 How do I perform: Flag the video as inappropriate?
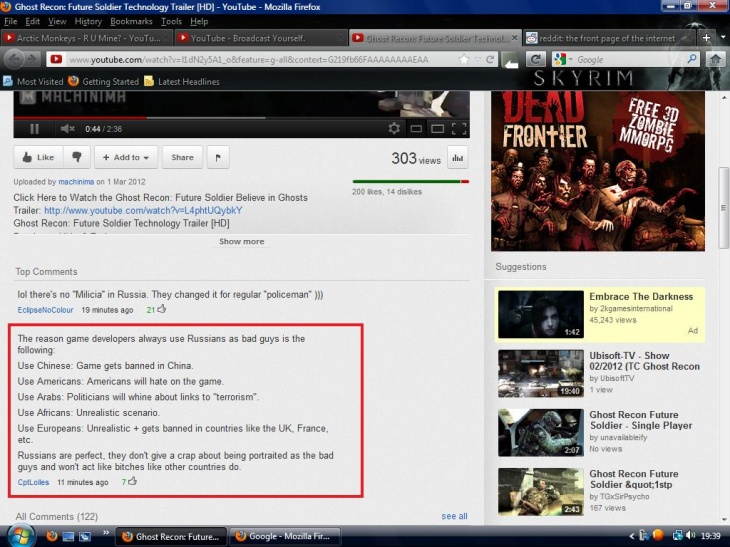point(218,157)
